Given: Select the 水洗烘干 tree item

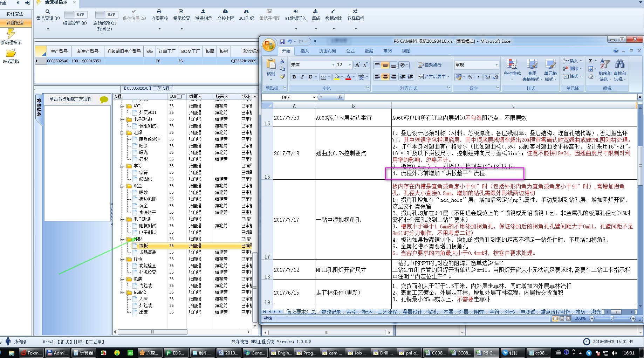Looking at the screenshot, I should coord(148,213).
